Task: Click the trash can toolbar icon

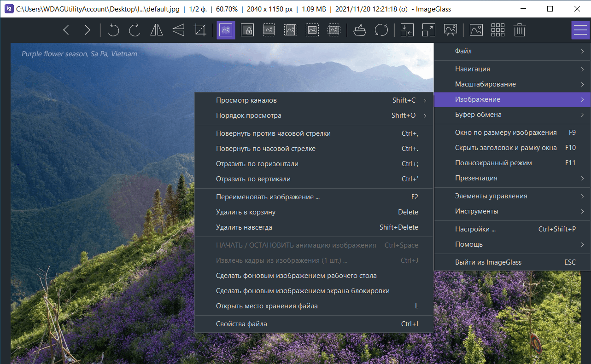Action: (x=520, y=30)
